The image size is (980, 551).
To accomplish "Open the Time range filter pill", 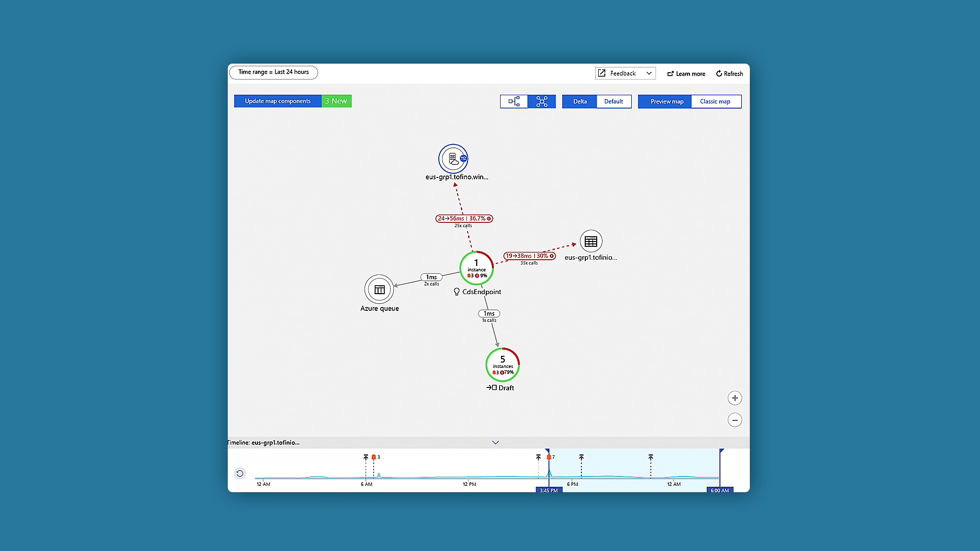I will (274, 72).
